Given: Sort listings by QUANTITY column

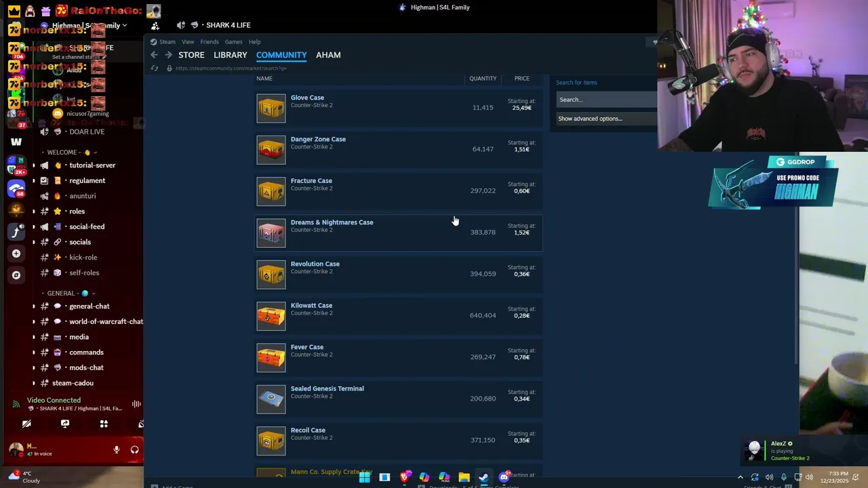Looking at the screenshot, I should click(483, 79).
